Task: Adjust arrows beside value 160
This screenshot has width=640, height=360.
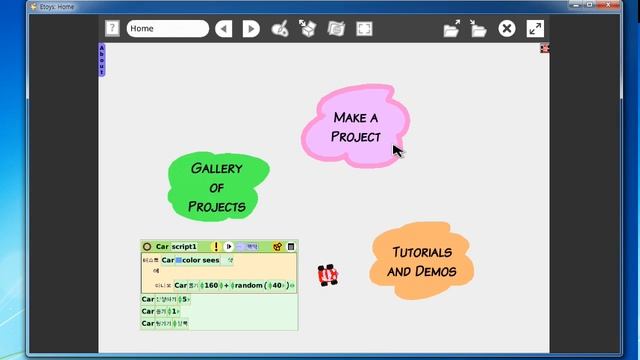Action: 202,285
